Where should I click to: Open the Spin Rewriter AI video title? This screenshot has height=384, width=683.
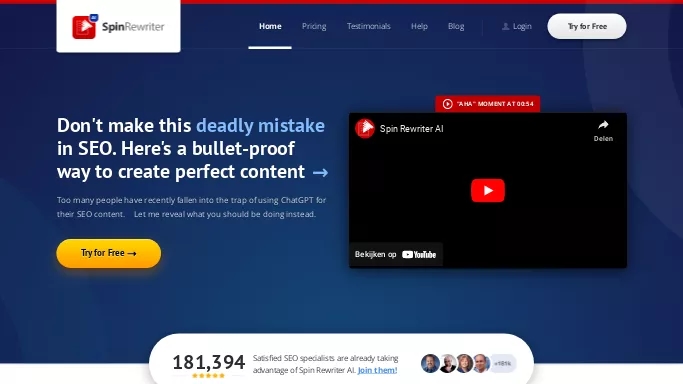pos(411,128)
